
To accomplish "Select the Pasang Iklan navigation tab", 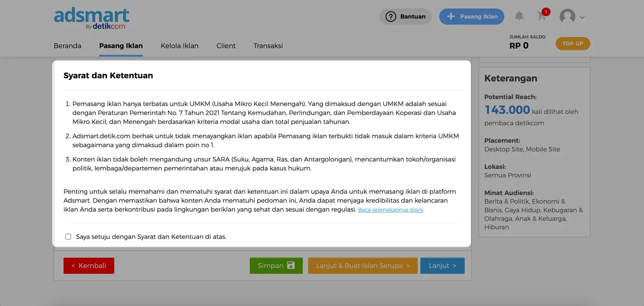I will (121, 45).
